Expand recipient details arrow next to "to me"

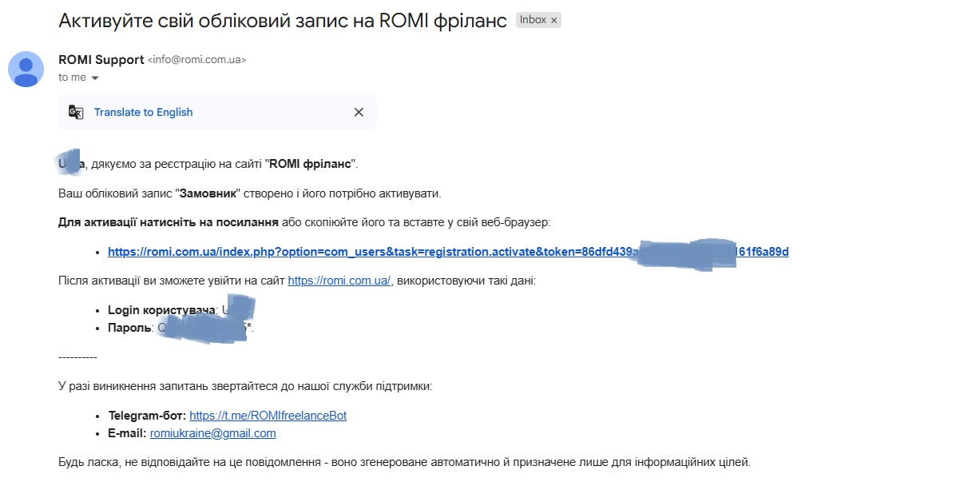(95, 78)
